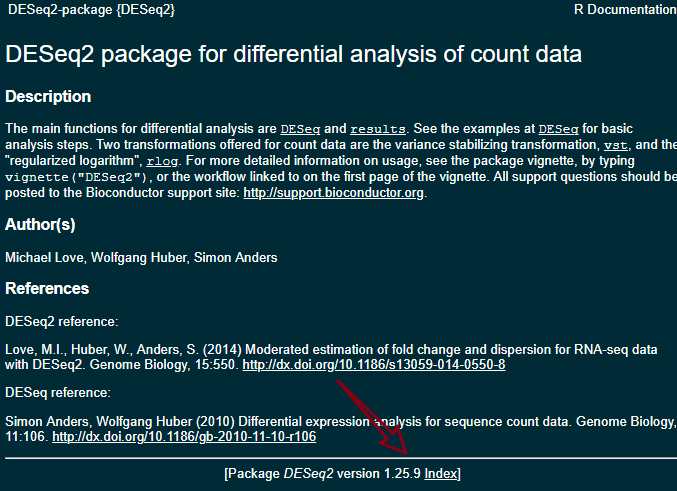Follow the DESeq link after "examples at"
This screenshot has height=491, width=677.
click(558, 129)
